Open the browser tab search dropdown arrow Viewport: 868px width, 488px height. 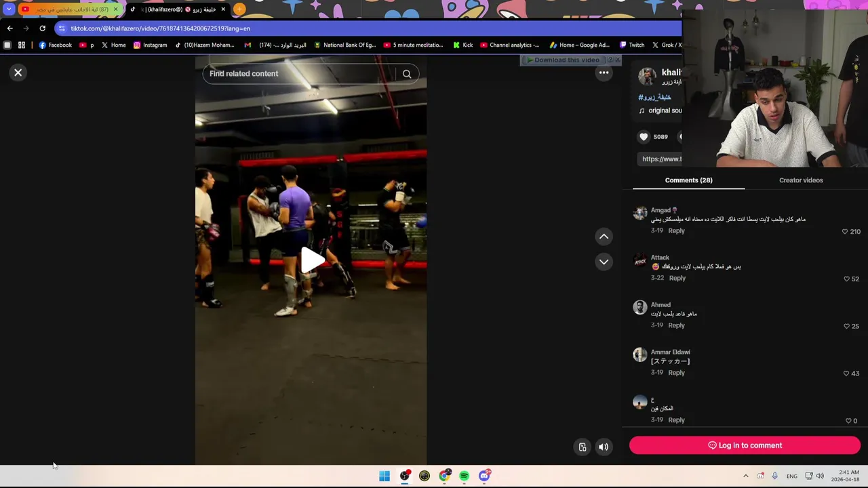coord(9,9)
